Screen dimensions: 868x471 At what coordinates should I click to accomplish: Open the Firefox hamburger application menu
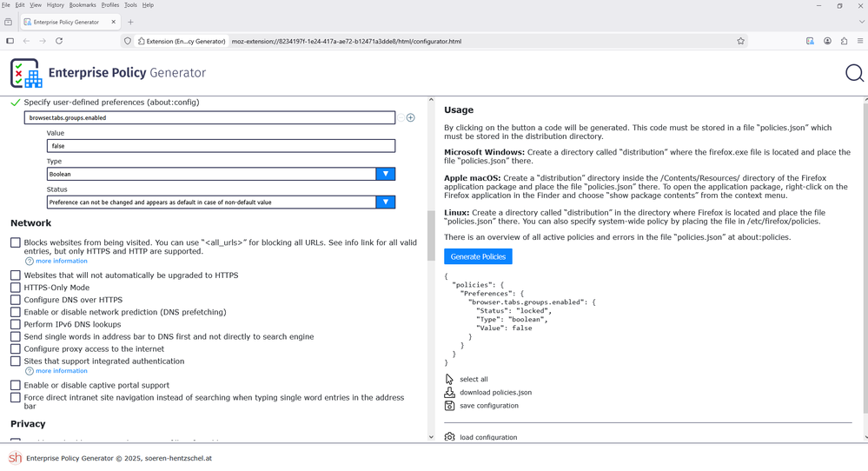pos(859,41)
